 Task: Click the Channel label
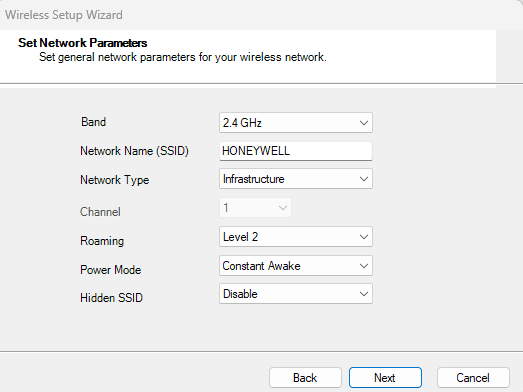pos(100,212)
